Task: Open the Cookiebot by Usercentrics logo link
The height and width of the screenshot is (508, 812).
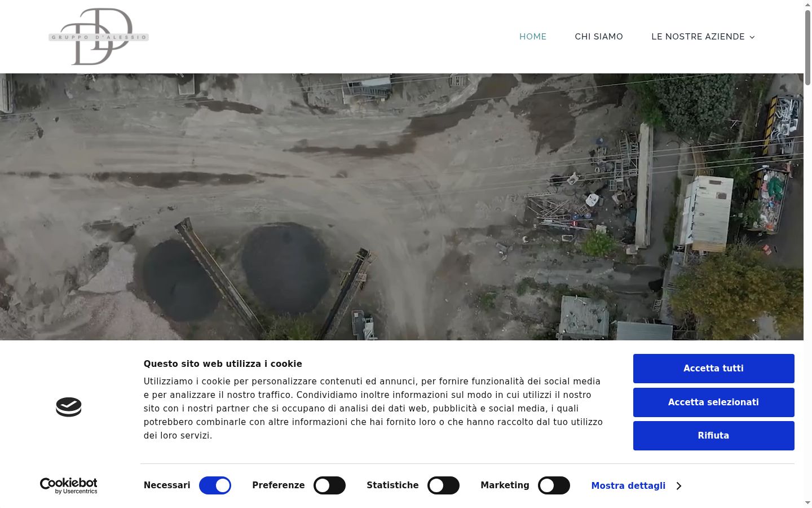Action: click(69, 485)
